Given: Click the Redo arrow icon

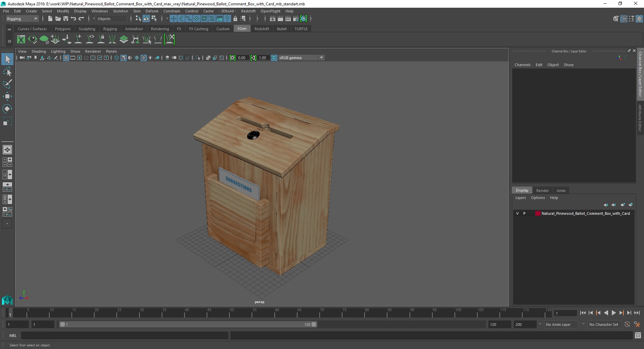Looking at the screenshot, I should (x=81, y=19).
